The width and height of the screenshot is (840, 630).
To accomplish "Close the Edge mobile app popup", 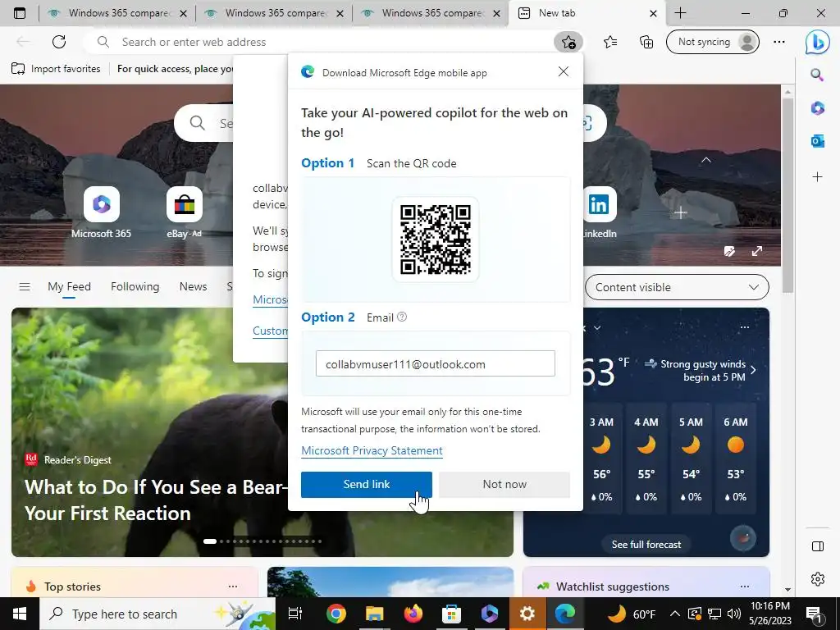I will 563,72.
